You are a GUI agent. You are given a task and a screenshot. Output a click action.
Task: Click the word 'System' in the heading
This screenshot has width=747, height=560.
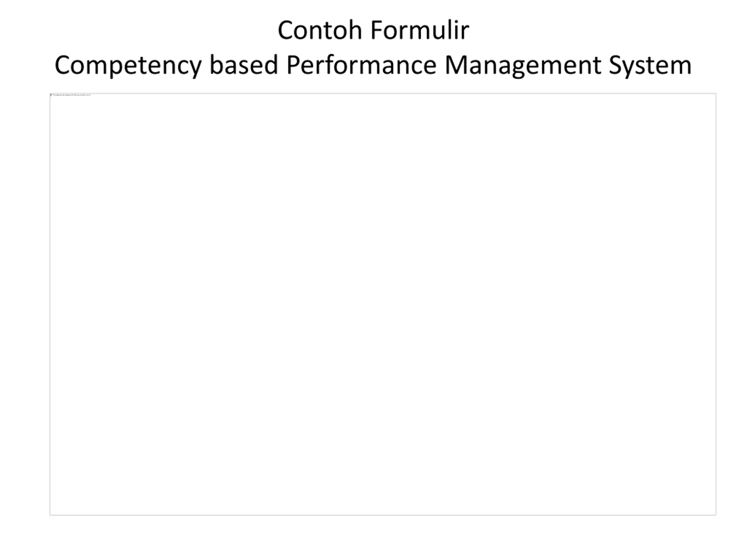click(650, 66)
